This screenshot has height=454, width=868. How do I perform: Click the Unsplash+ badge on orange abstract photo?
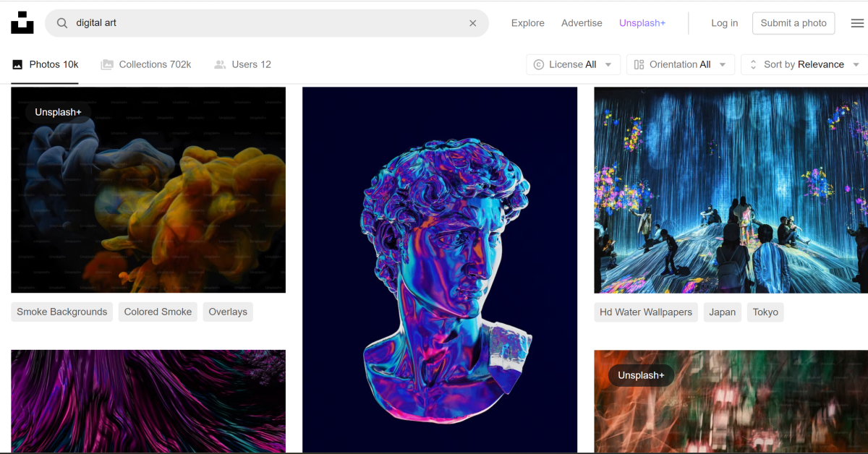tap(641, 375)
